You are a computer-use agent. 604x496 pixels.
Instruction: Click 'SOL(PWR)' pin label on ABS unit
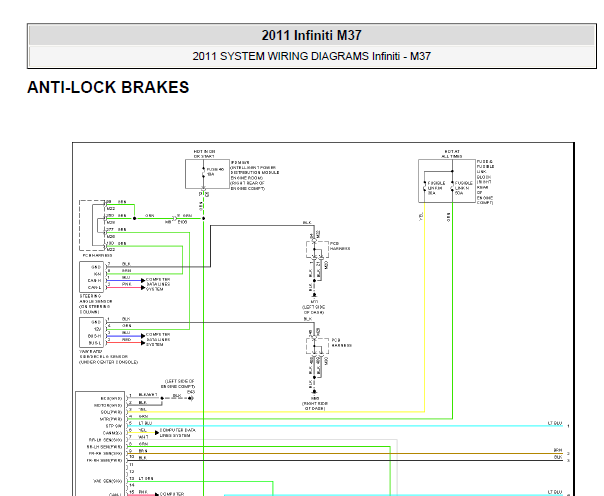(112, 412)
